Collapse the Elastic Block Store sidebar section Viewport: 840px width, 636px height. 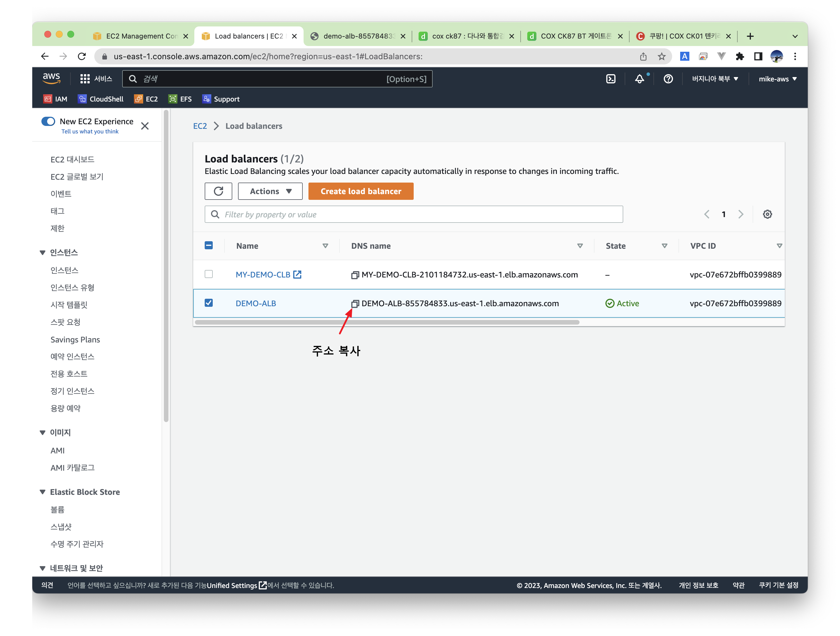click(x=43, y=492)
